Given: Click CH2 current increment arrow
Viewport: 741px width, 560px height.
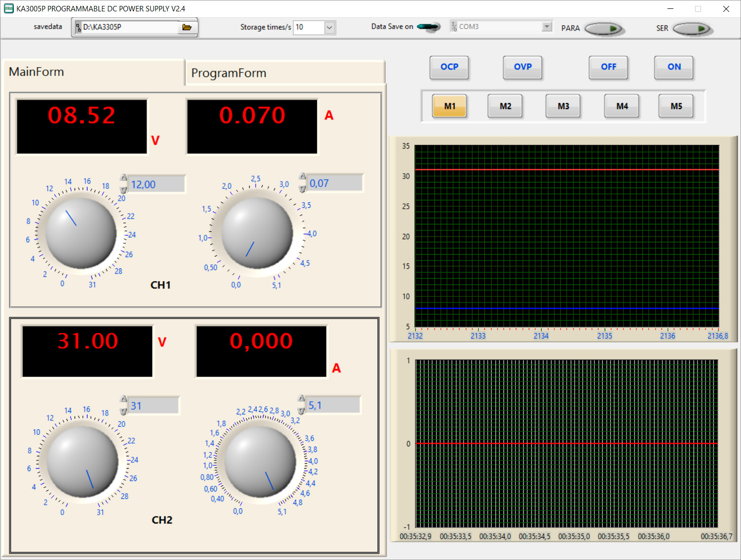Looking at the screenshot, I should tap(301, 399).
